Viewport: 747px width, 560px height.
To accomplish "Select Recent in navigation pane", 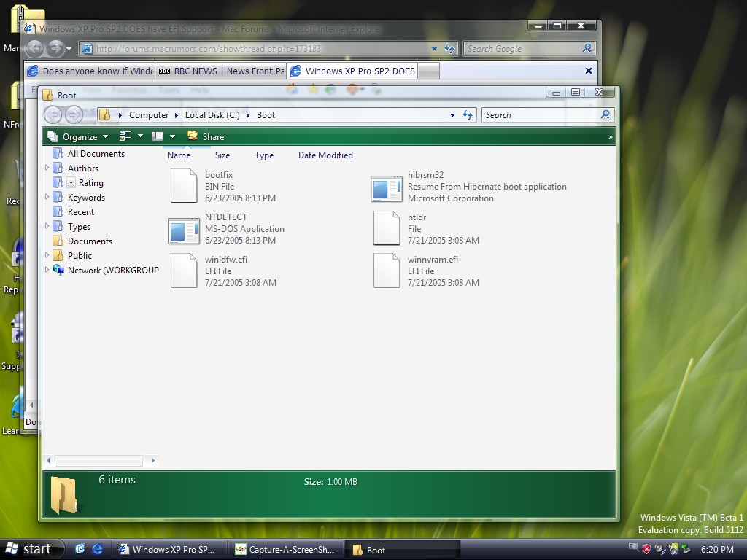I will click(x=80, y=212).
